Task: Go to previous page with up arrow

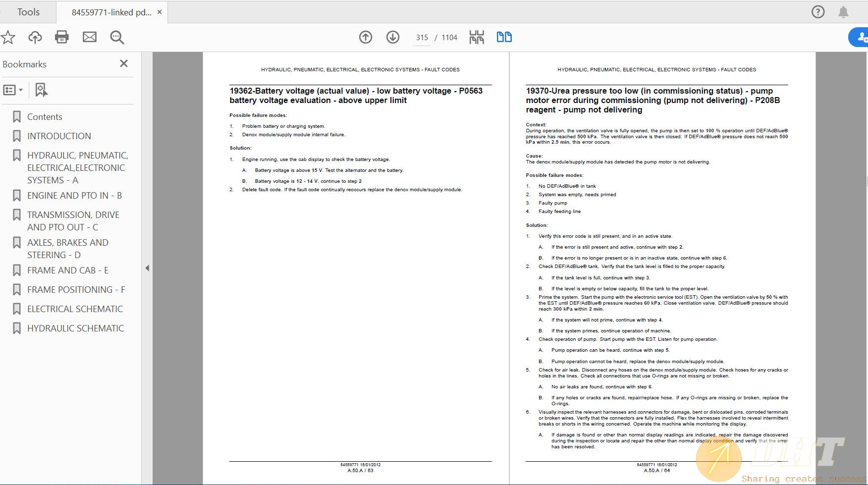Action: coord(366,37)
